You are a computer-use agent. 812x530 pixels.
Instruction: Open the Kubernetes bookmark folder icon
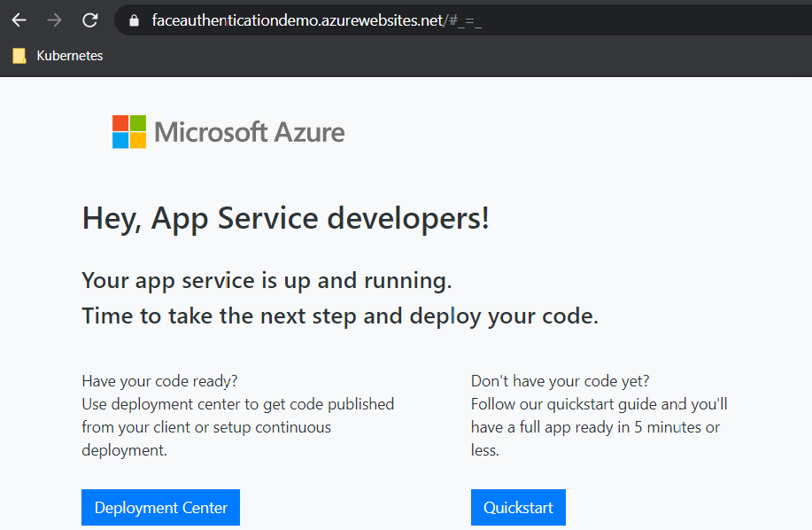[x=19, y=56]
